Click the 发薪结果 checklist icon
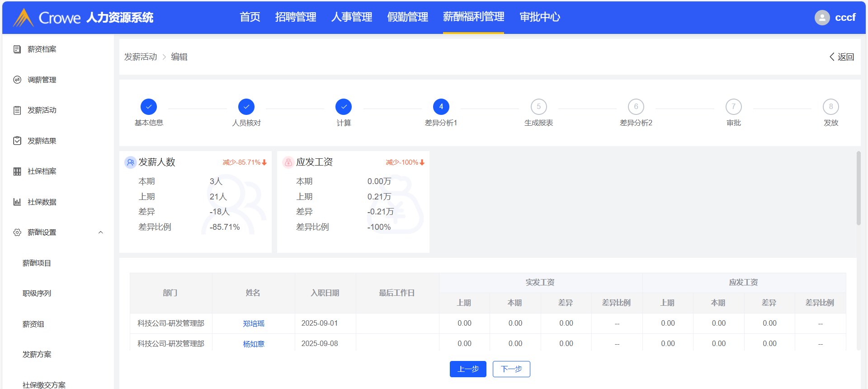 click(x=17, y=141)
